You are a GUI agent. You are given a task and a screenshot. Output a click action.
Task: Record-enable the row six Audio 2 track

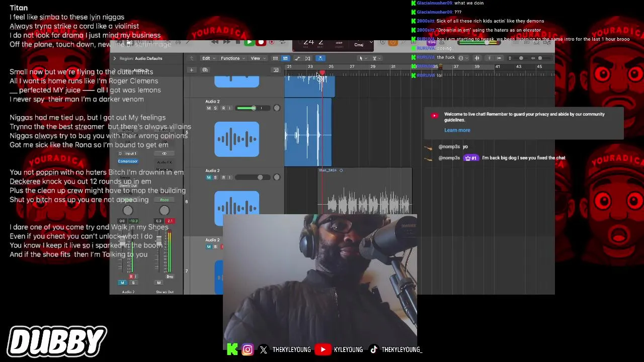point(223,177)
